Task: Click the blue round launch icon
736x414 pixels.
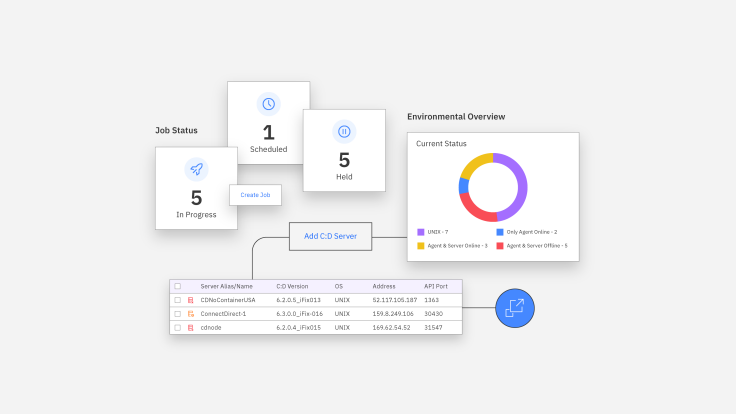Action: tap(515, 308)
